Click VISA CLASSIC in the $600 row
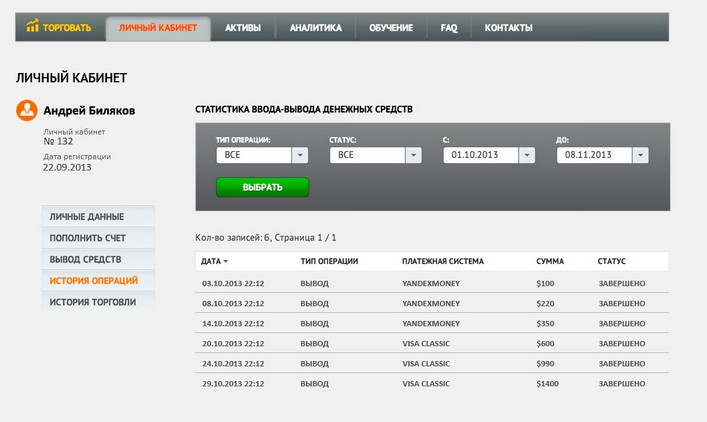The width and height of the screenshot is (707, 422). click(426, 344)
